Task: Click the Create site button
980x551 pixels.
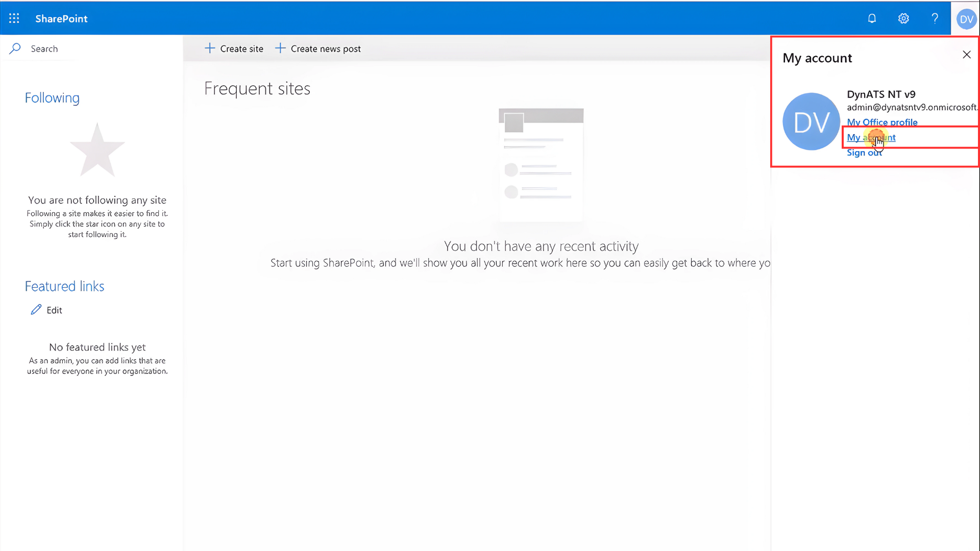Action: pyautogui.click(x=234, y=48)
